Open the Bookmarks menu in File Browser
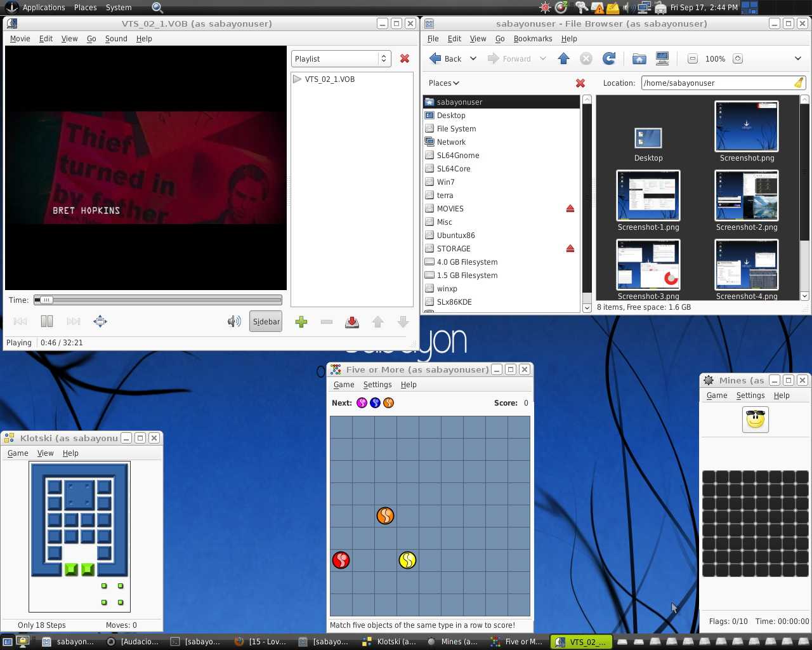The height and width of the screenshot is (650, 812). [532, 39]
